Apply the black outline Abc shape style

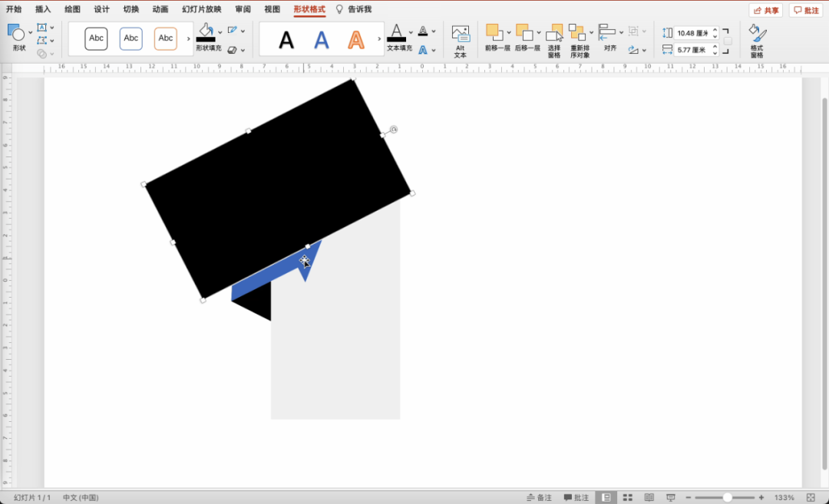[x=96, y=38]
